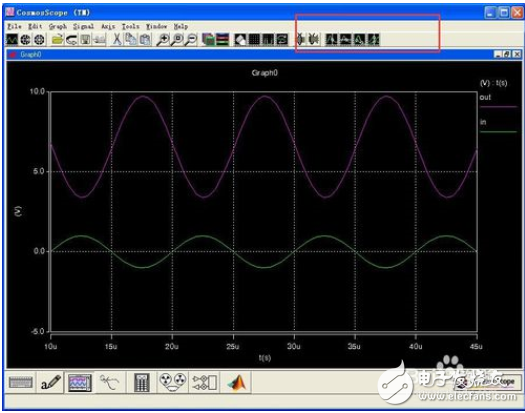This screenshot has width=525, height=413.
Task: Click the green 'in' signal legend line
Action: click(x=498, y=132)
